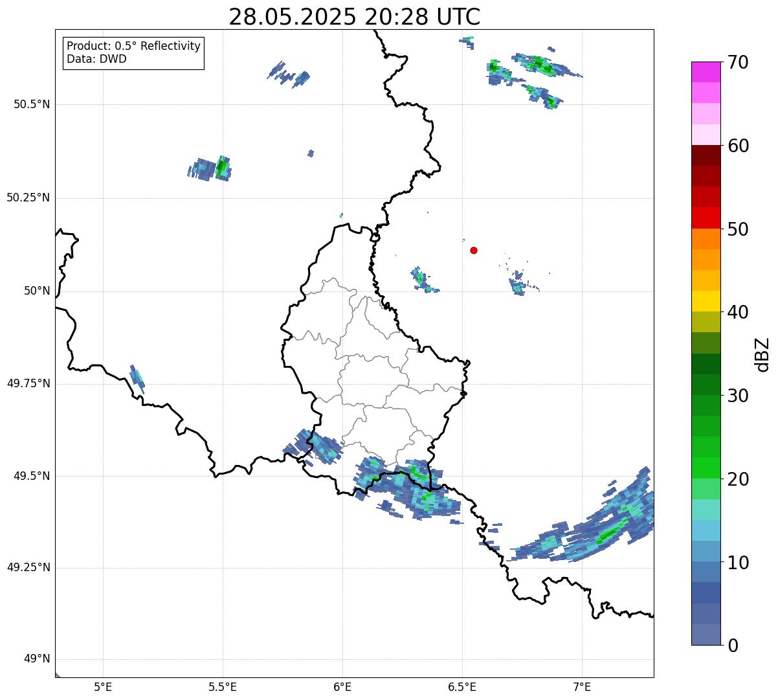This screenshot has width=778, height=700.
Task: Click the colorbar tick label 10
Action: 738,563
